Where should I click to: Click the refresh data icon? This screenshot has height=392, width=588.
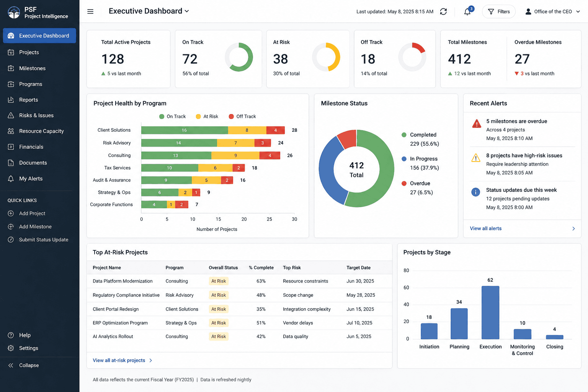coord(443,11)
